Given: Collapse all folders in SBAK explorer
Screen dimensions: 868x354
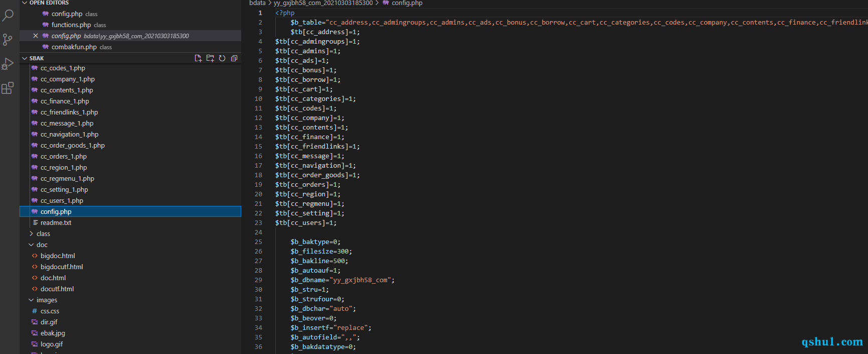Looking at the screenshot, I should (x=234, y=58).
